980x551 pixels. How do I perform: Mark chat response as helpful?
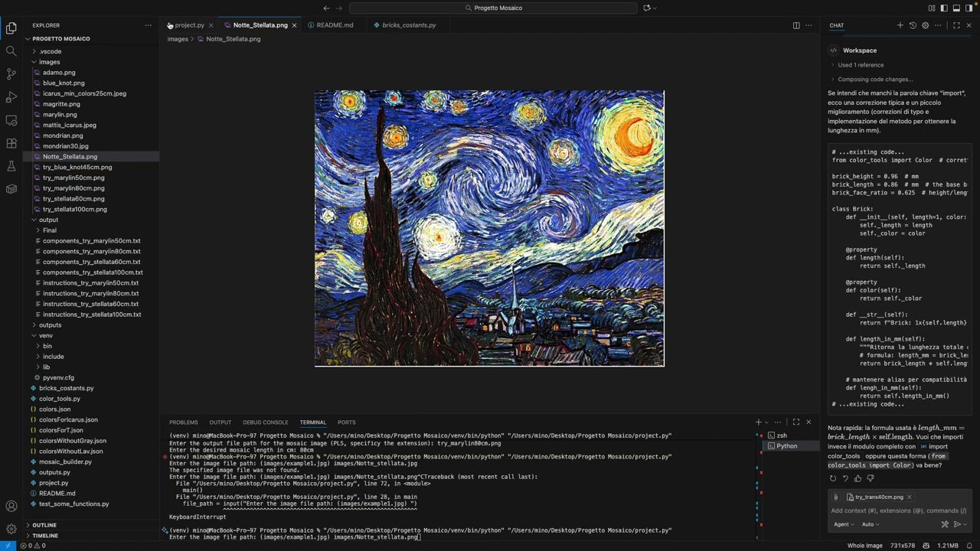857,478
